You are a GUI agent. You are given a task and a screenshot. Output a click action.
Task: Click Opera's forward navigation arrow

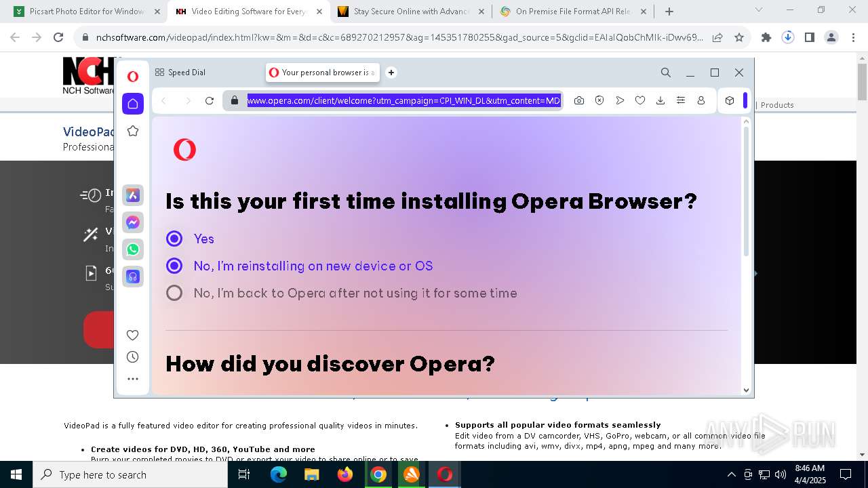[188, 101]
